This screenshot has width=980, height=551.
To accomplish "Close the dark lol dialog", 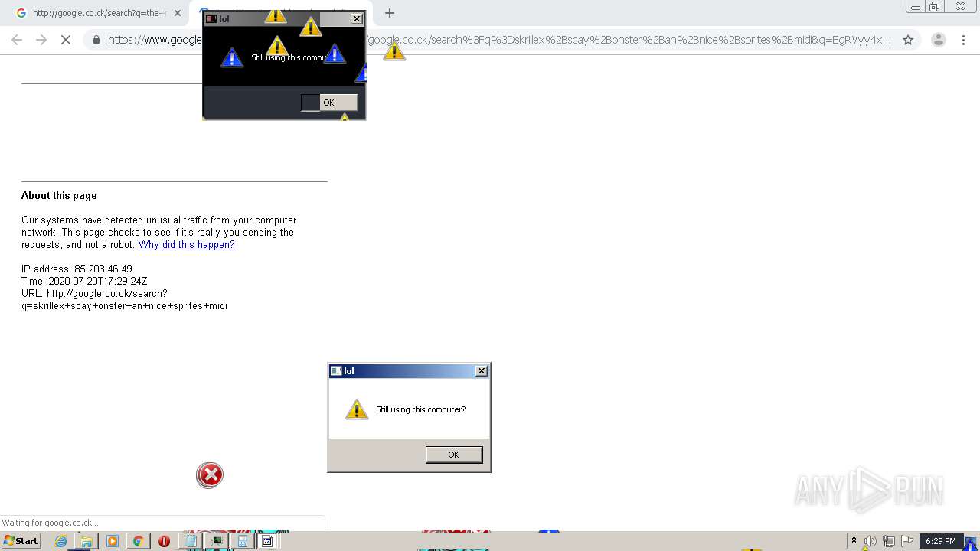I will coord(357,19).
